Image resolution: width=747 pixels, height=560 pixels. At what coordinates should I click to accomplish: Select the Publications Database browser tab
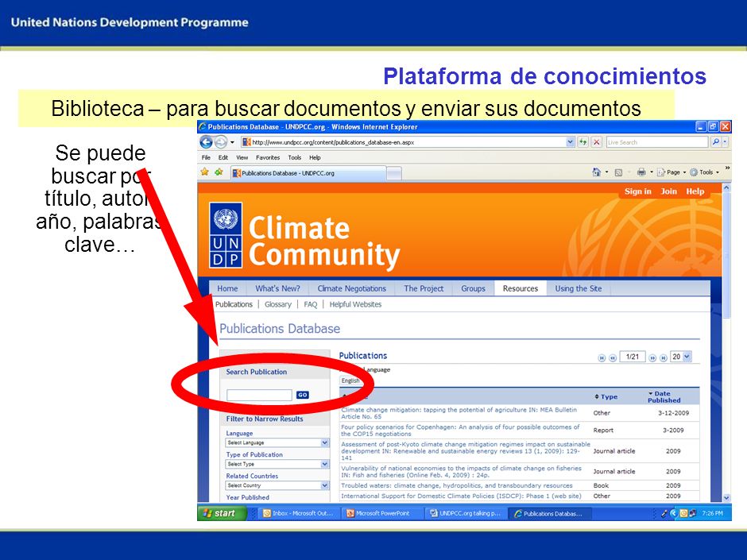coord(308,173)
